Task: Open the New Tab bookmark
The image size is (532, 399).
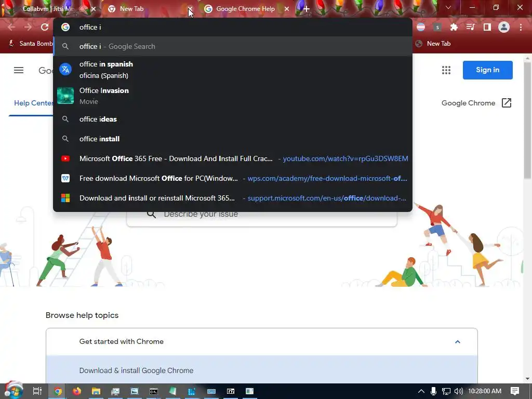Action: point(433,44)
